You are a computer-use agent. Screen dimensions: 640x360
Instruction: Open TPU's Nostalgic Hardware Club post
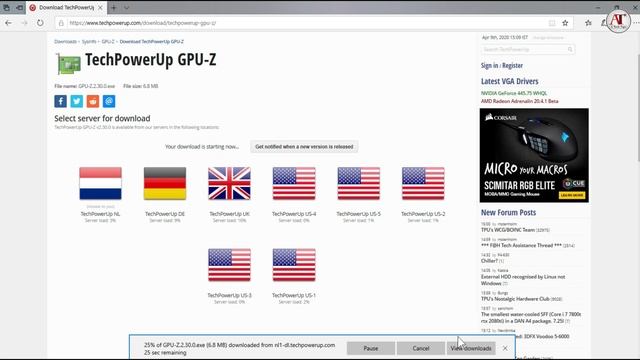point(515,299)
